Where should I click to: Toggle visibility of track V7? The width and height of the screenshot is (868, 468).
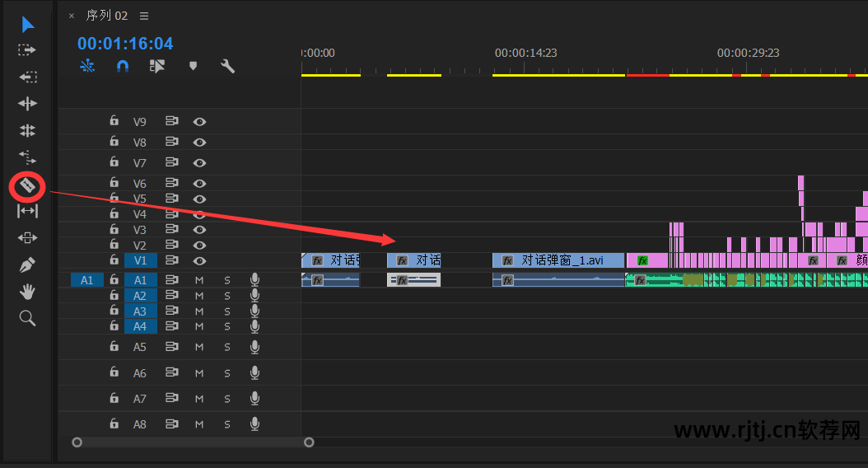(x=199, y=163)
